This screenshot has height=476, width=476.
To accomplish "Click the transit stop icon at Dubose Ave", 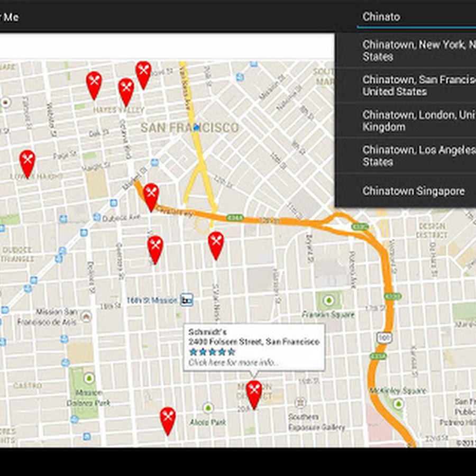I will [x=97, y=217].
